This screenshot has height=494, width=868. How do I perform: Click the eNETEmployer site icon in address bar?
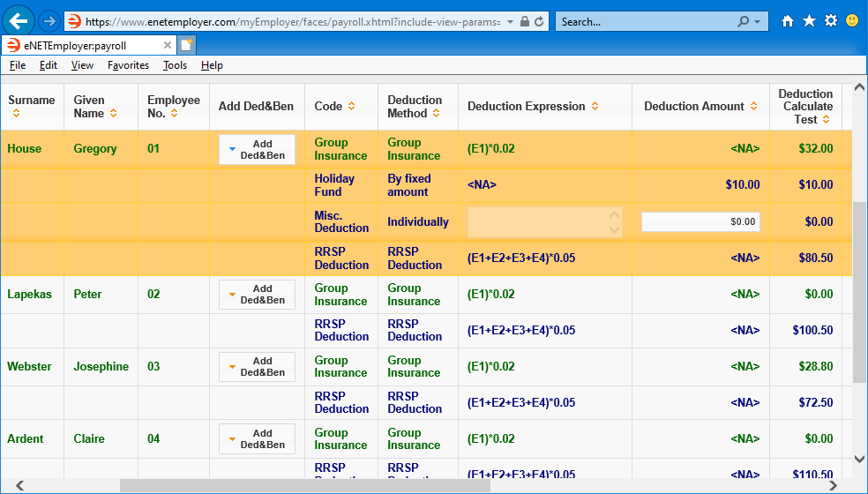click(73, 22)
